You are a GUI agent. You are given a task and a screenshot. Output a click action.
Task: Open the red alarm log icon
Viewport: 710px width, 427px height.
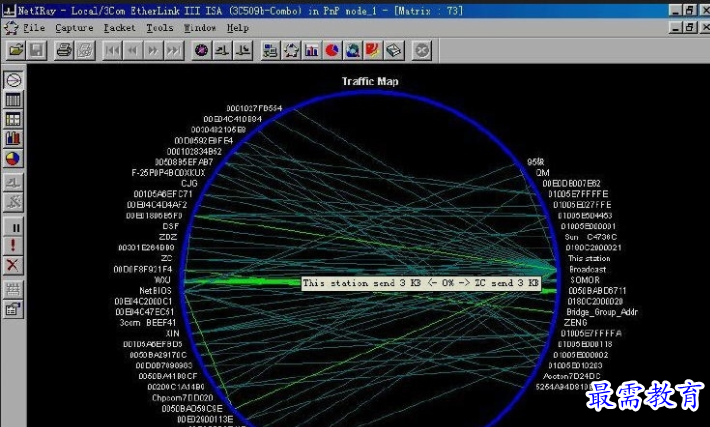pos(373,50)
